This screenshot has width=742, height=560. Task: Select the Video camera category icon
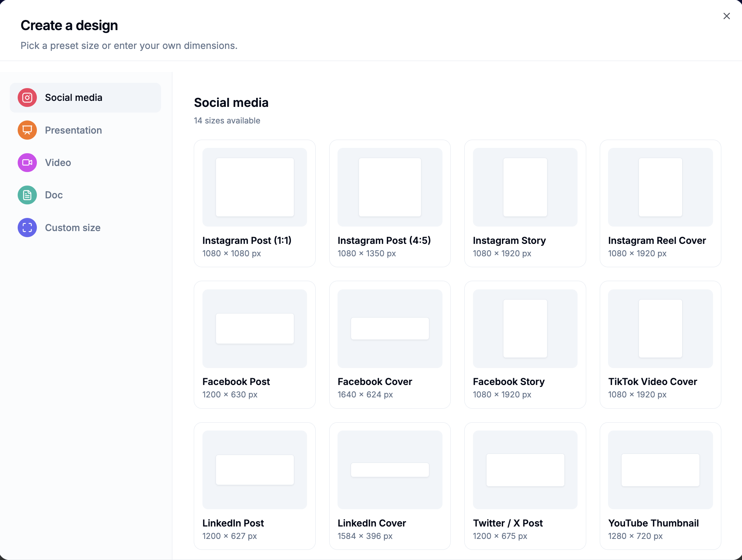click(x=27, y=163)
